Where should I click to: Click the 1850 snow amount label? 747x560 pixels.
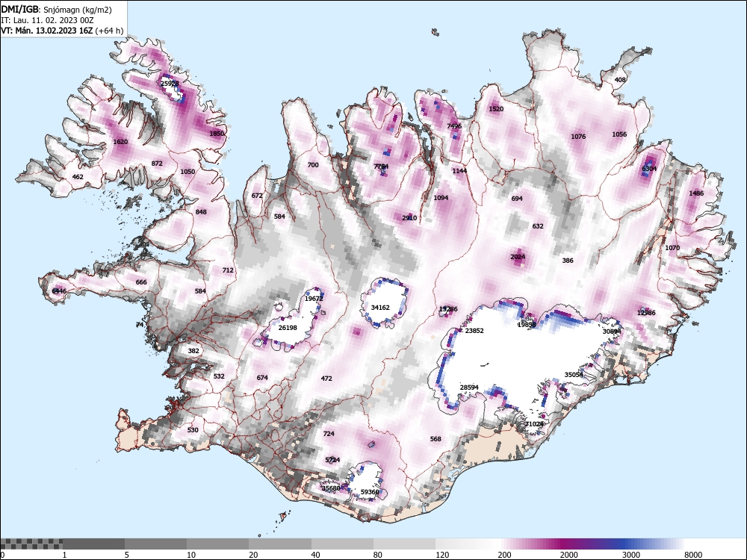tap(217, 134)
